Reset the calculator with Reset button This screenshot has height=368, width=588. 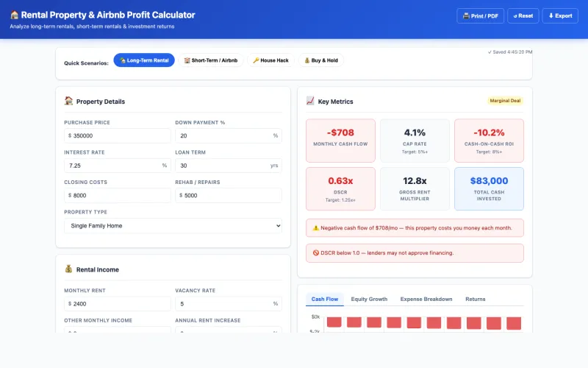523,15
